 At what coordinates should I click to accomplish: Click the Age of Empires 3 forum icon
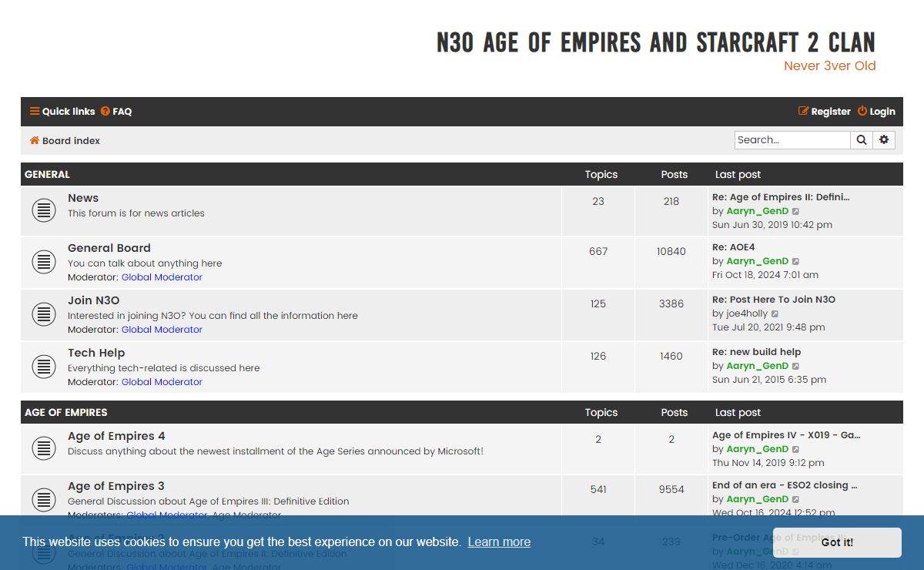tap(44, 499)
